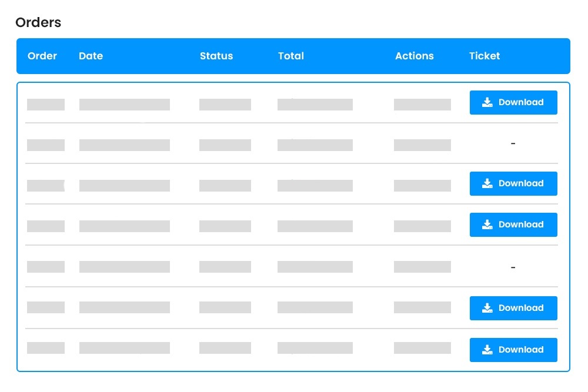The width and height of the screenshot is (588, 392).
Task: Click the download icon in the third order row
Action: click(x=487, y=183)
